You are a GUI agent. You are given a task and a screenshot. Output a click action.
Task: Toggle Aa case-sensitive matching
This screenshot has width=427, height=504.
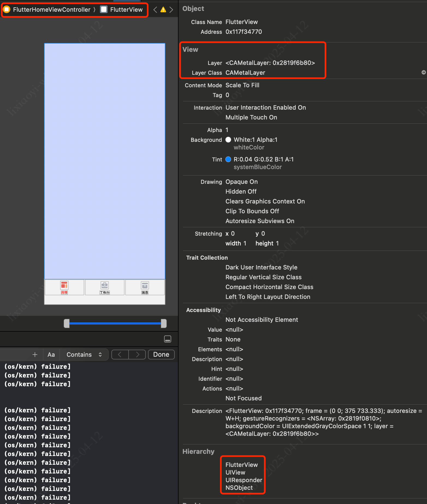pos(51,355)
